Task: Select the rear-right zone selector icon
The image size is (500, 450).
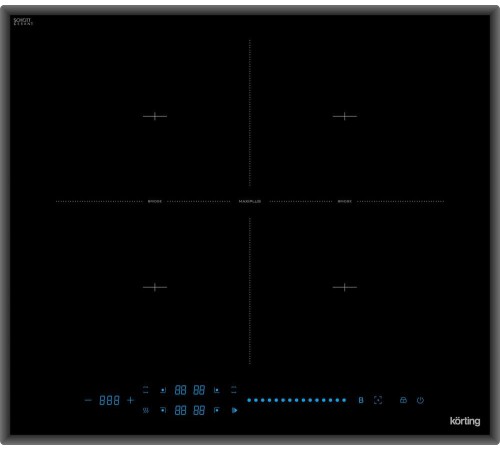Action: (217, 390)
